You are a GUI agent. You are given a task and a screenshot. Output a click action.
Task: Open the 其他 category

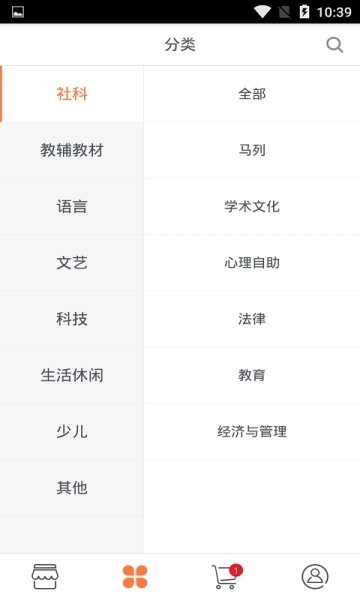coord(72,488)
